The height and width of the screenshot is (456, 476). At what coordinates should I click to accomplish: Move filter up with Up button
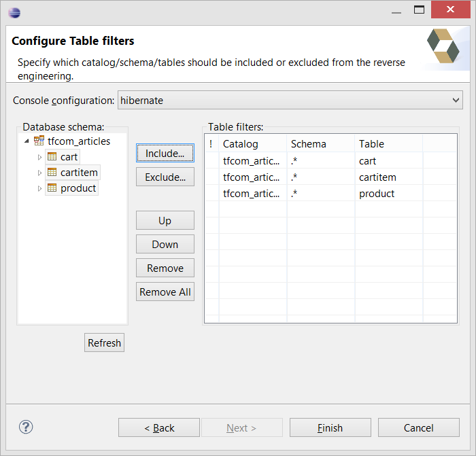click(x=165, y=221)
